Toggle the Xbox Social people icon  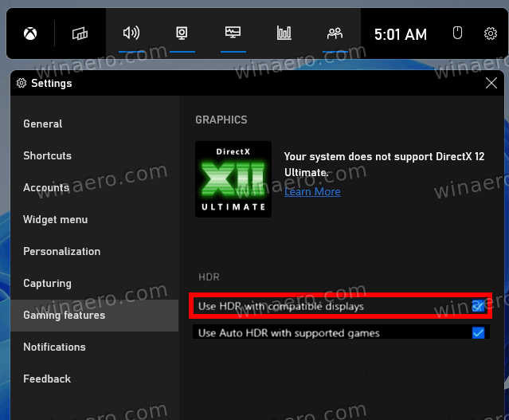coord(335,33)
